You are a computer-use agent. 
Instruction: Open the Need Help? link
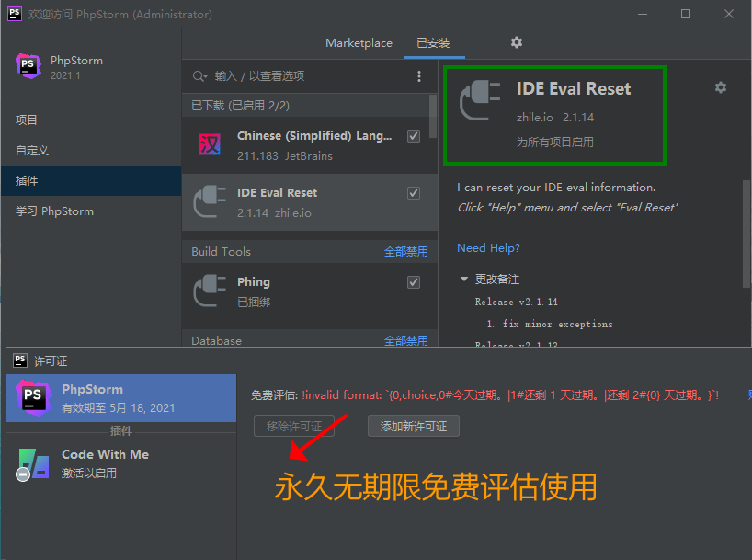point(488,248)
